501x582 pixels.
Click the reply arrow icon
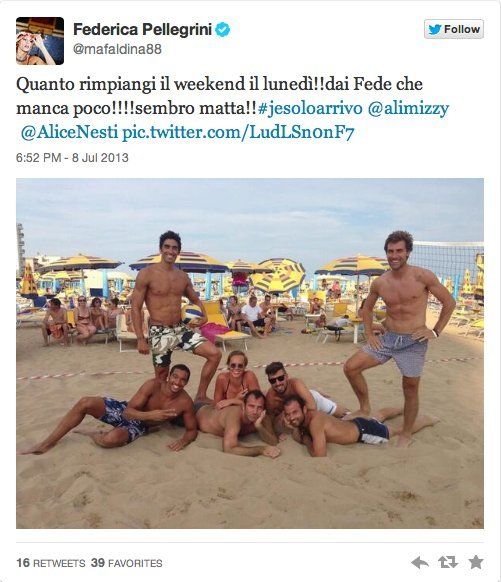(420, 562)
